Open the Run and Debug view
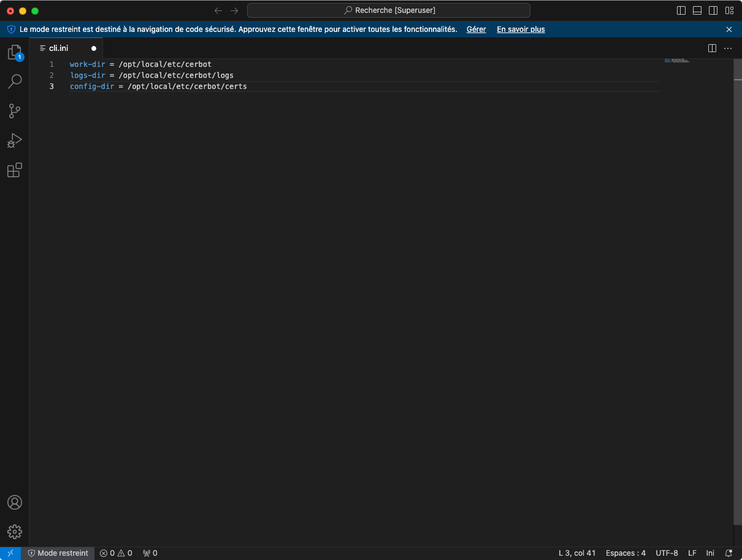This screenshot has width=742, height=560. pyautogui.click(x=15, y=140)
